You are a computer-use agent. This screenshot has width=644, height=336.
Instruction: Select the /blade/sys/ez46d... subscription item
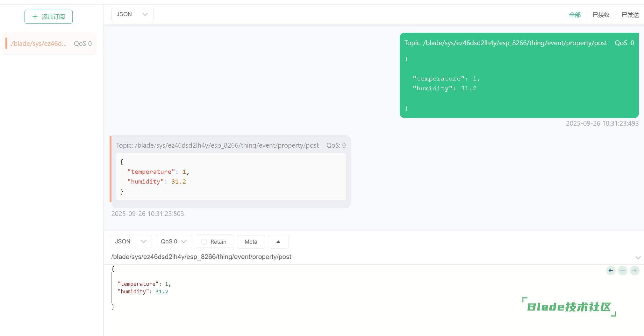[x=49, y=44]
